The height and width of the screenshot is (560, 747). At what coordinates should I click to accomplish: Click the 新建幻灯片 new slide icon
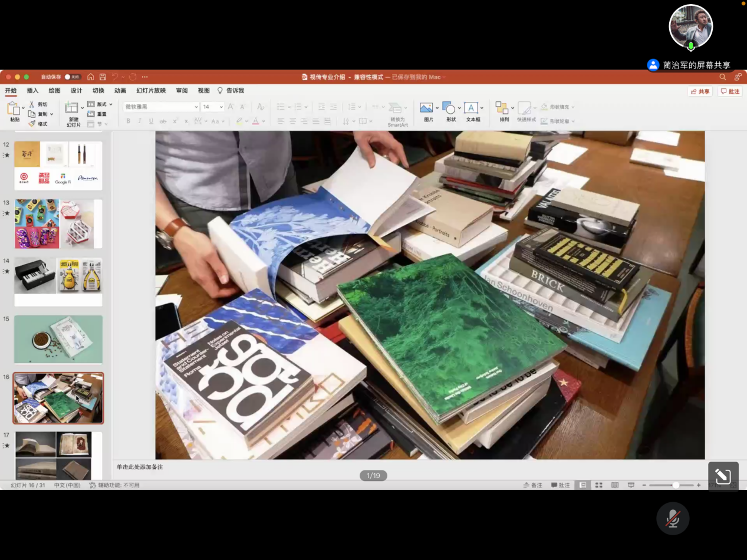(72, 108)
